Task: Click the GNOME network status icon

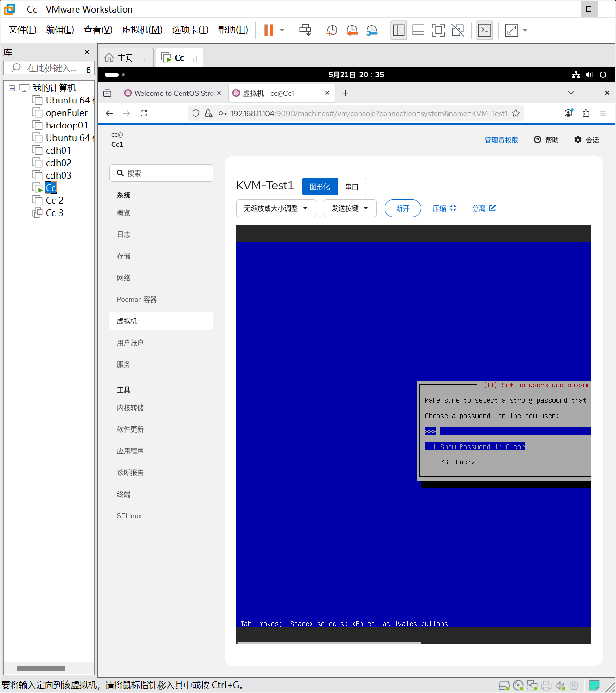Action: (576, 75)
